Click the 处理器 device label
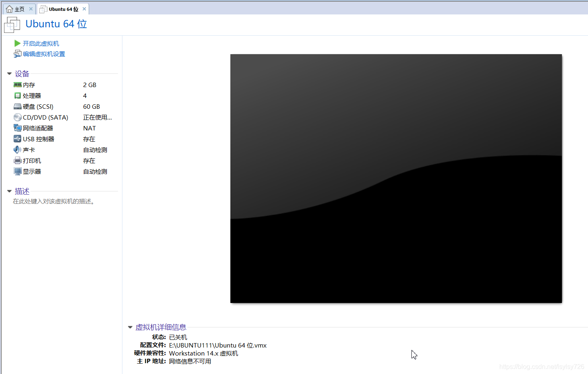 32,96
